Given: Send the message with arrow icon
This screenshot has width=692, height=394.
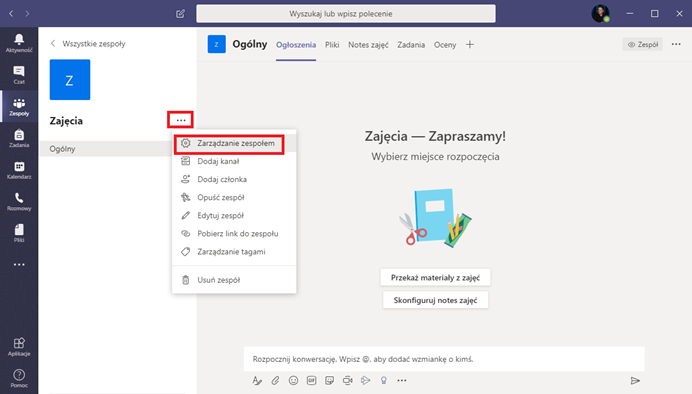Looking at the screenshot, I should pos(635,380).
